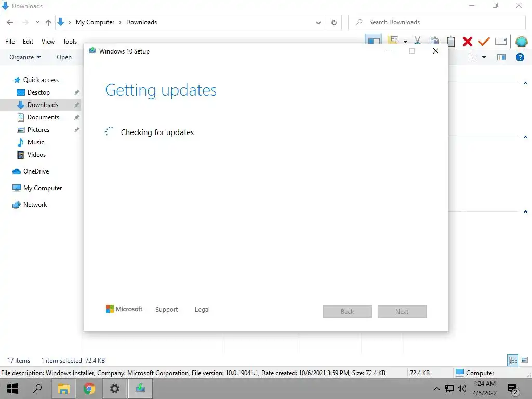Click the Open command bar button
This screenshot has height=399, width=532.
pos(64,57)
